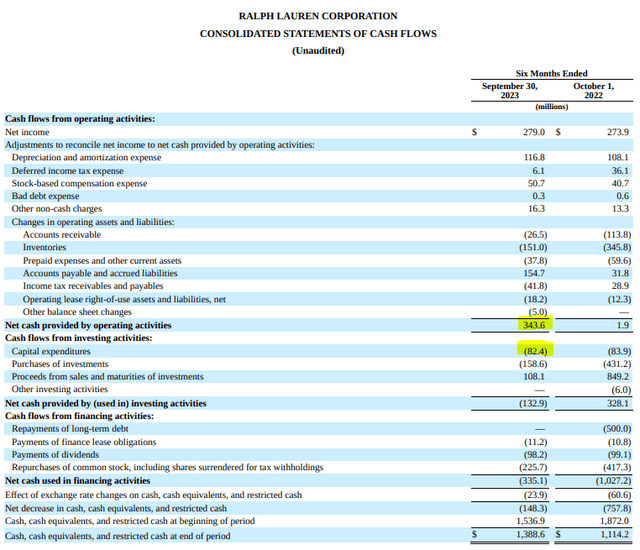Click stock repurchases value (225.7)
The image size is (640, 550).
coord(533,468)
